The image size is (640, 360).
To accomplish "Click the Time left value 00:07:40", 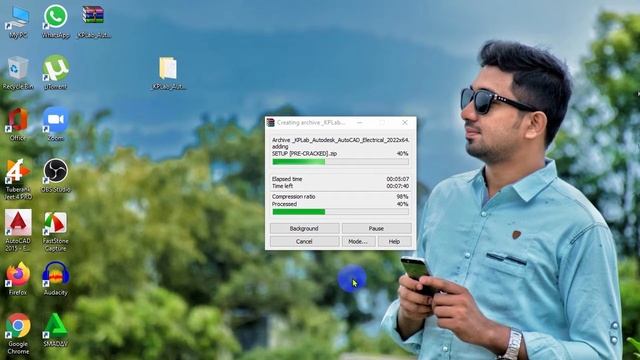I will click(398, 186).
